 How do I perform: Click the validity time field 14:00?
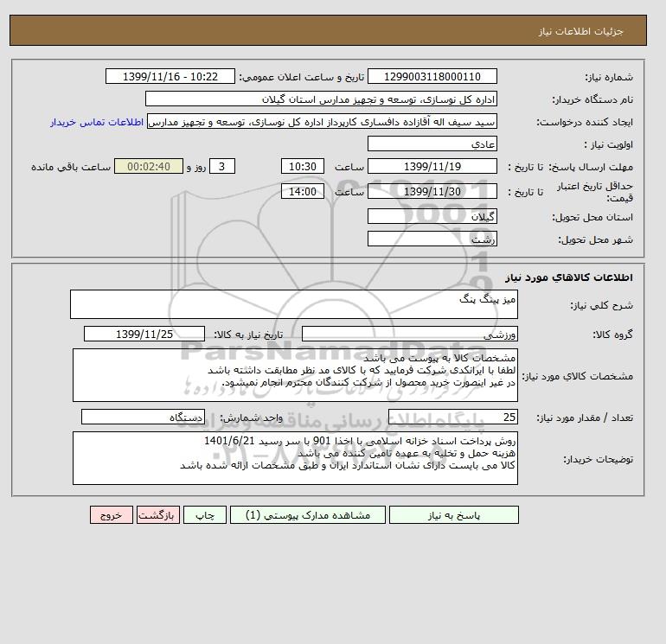303,191
